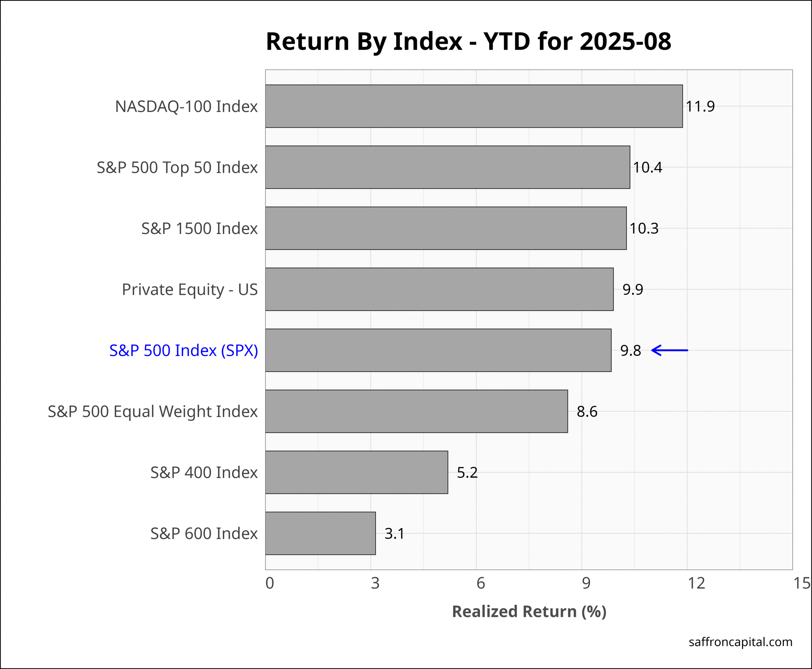Select the Realized Return (%) axis title
The image size is (812, 669).
coord(529,612)
